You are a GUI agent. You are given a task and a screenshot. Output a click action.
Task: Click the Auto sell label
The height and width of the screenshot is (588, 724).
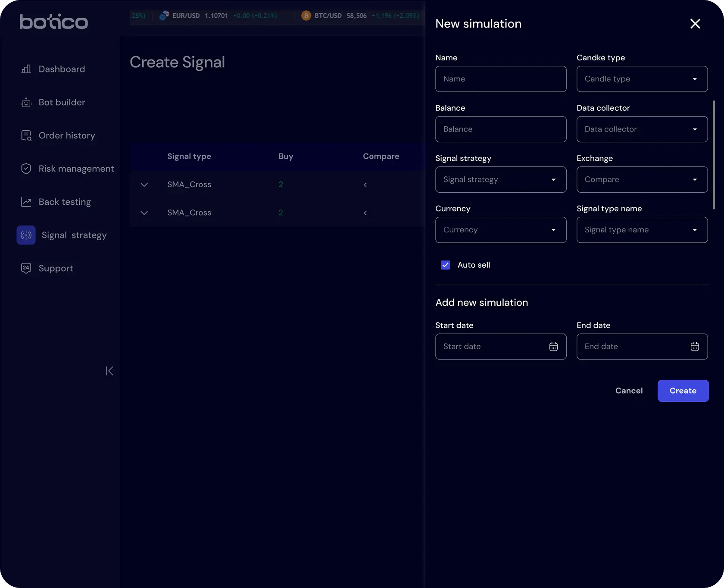click(x=474, y=265)
